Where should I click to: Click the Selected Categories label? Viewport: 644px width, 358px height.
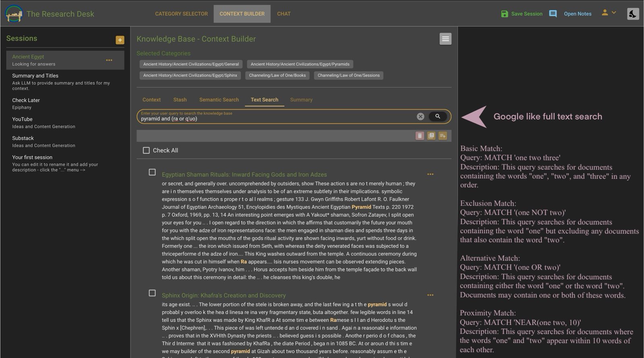(163, 53)
